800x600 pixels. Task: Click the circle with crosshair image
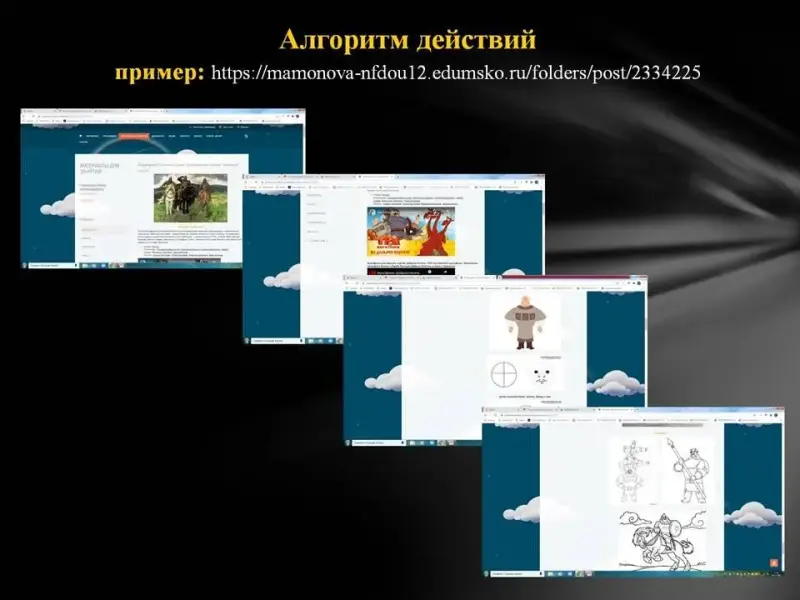tap(507, 375)
